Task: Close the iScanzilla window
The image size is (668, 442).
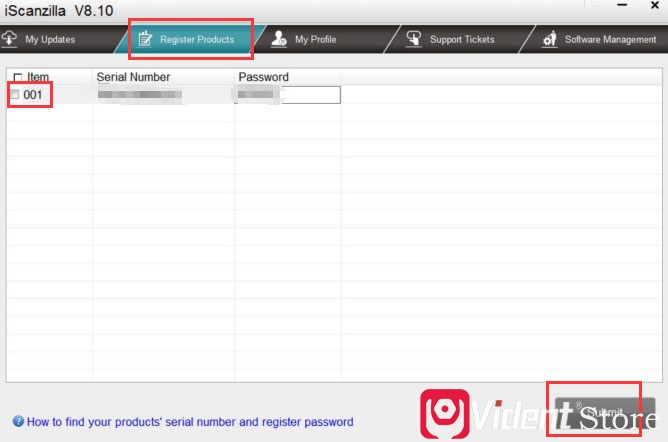Action: (655, 5)
